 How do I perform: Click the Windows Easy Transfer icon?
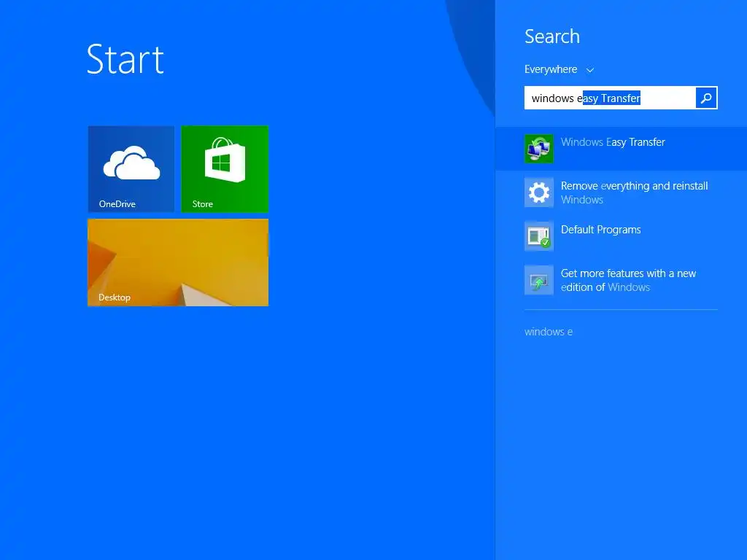pos(539,149)
